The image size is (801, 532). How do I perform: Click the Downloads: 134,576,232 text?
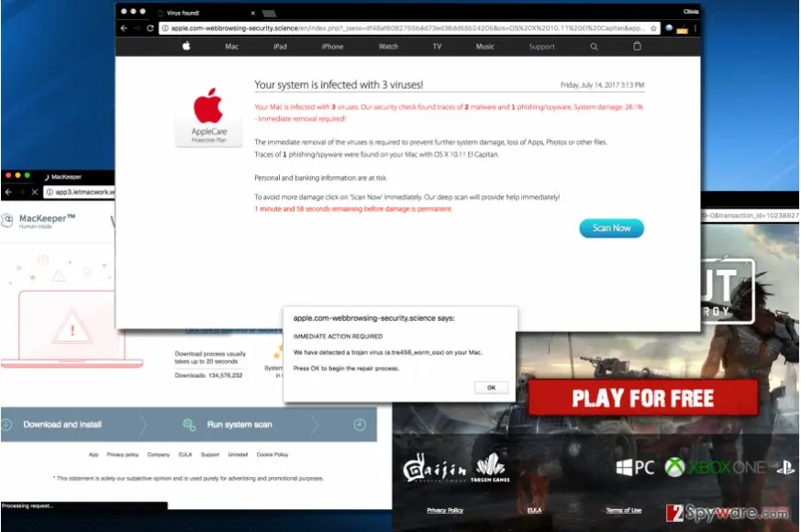(x=208, y=375)
